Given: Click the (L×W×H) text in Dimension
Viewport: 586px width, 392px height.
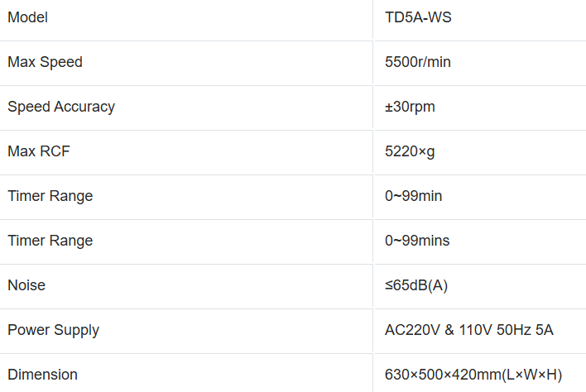Looking at the screenshot, I should (532, 375).
